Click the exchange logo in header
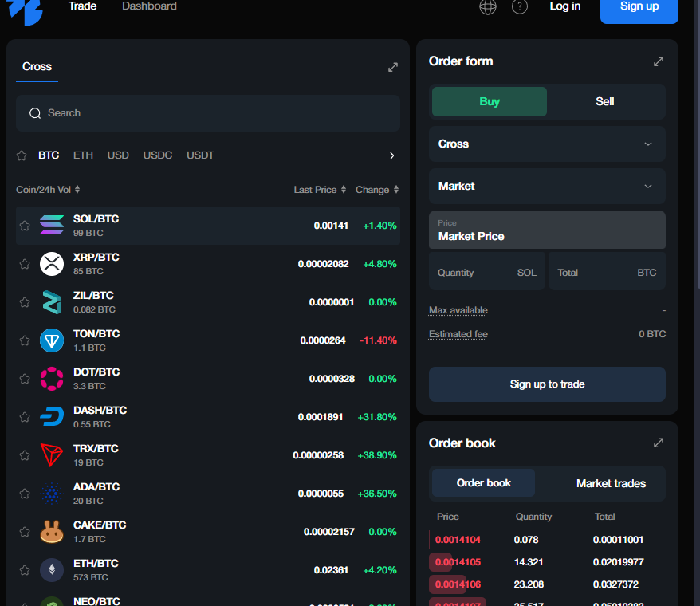This screenshot has height=606, width=700. point(24,10)
